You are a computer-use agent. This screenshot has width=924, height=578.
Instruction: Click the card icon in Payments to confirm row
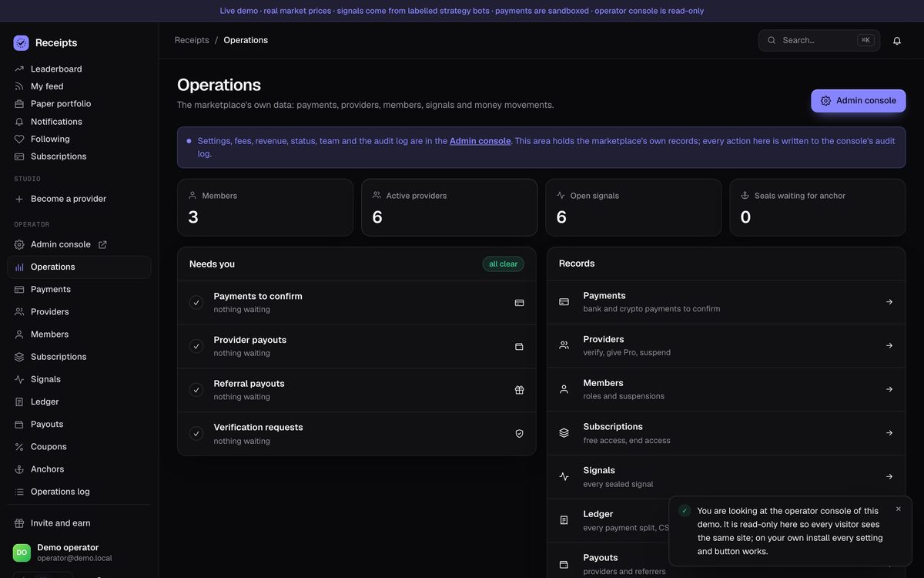[519, 303]
